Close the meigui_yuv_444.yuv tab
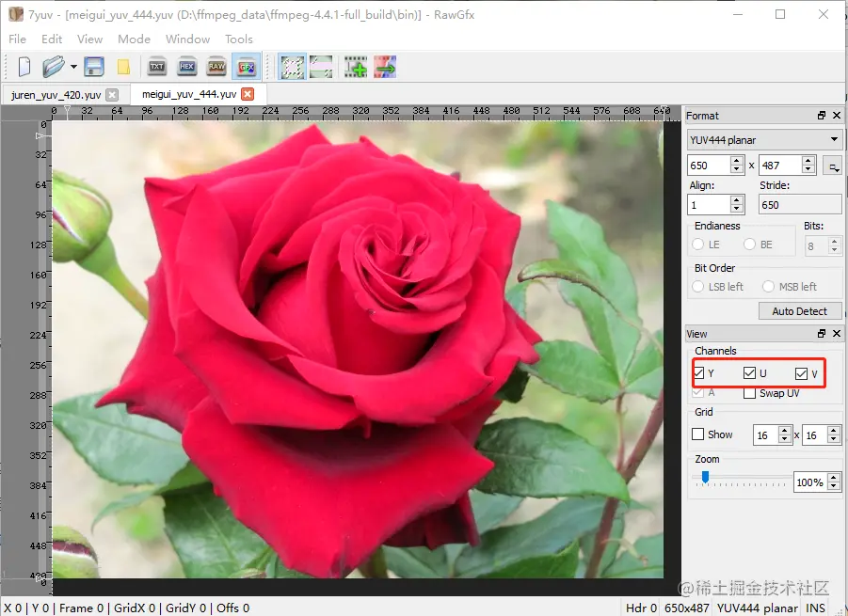 click(x=248, y=94)
